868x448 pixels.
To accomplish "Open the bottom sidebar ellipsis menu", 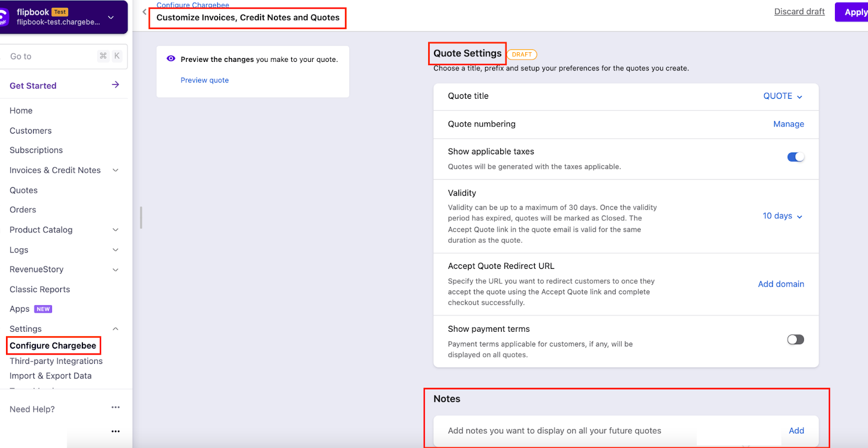I will (x=116, y=431).
